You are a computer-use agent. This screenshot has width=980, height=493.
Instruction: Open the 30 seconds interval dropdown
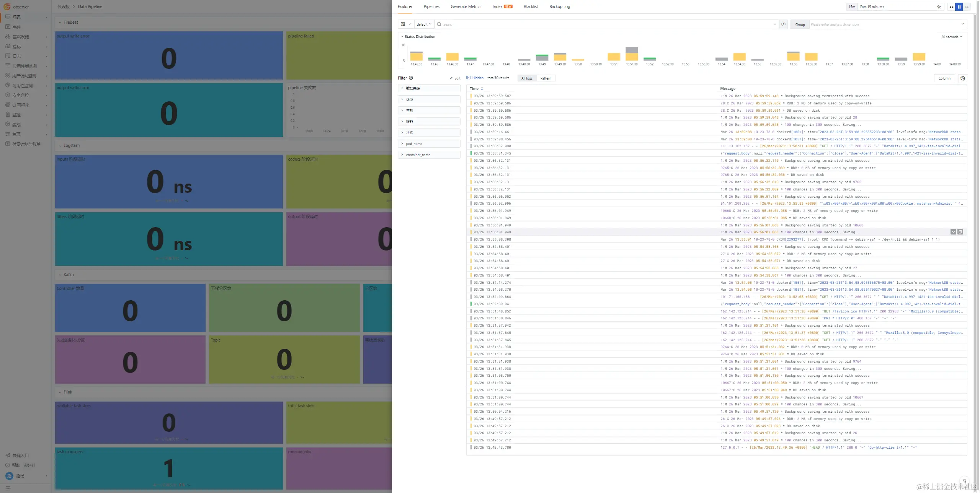point(951,37)
